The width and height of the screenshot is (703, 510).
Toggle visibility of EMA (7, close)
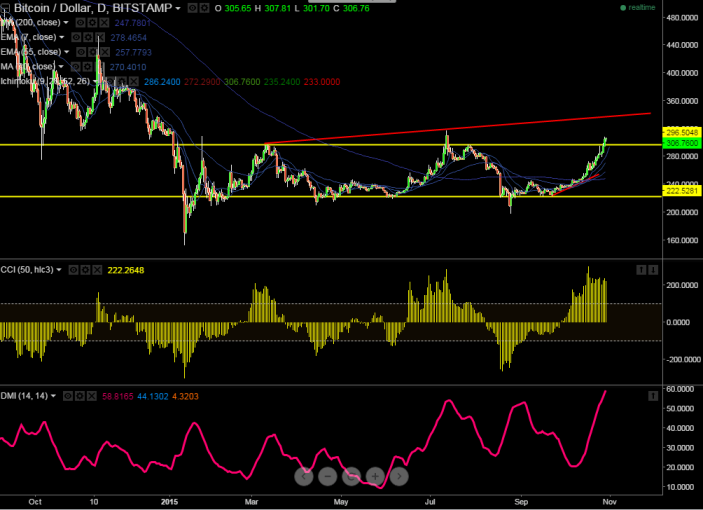point(77,37)
